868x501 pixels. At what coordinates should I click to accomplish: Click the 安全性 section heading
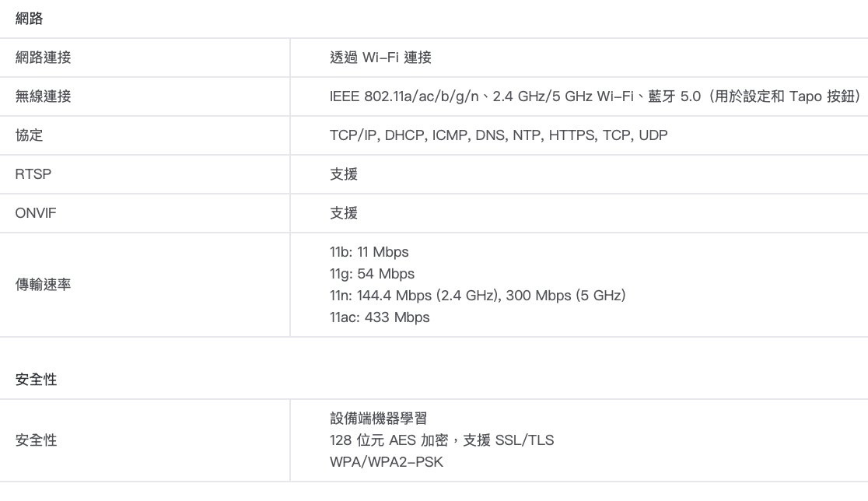[37, 380]
